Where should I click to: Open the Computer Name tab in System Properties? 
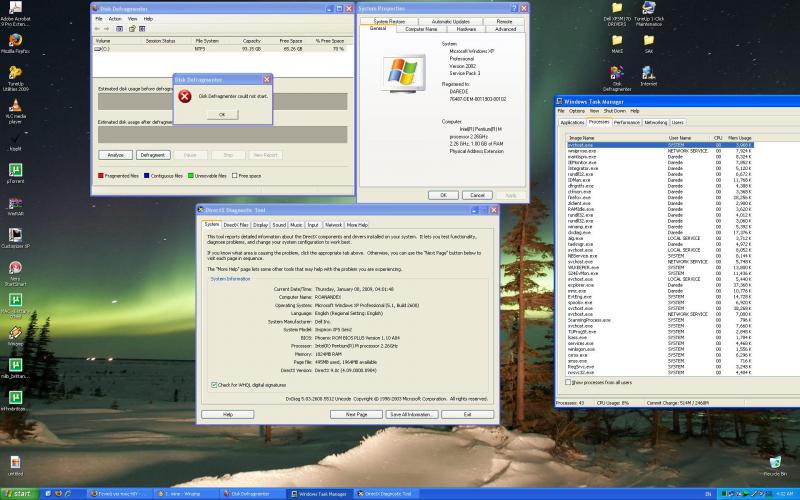click(421, 29)
